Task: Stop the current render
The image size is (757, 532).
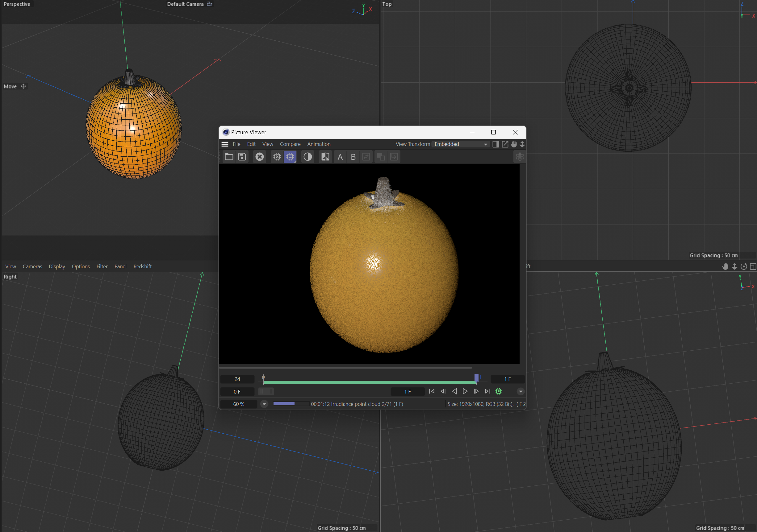Action: 259,157
